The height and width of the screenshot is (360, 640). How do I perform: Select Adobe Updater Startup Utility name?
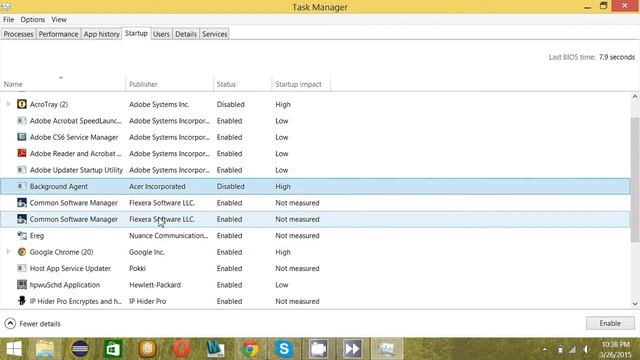pos(76,169)
